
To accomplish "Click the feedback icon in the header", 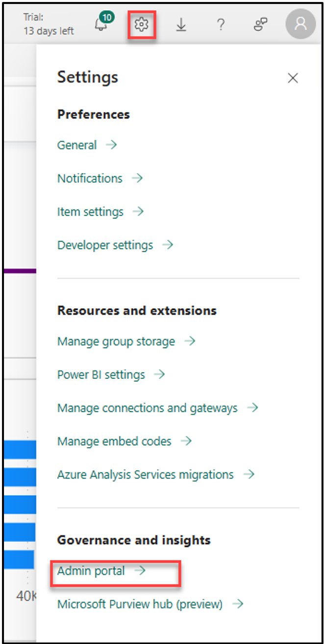I will click(x=260, y=24).
